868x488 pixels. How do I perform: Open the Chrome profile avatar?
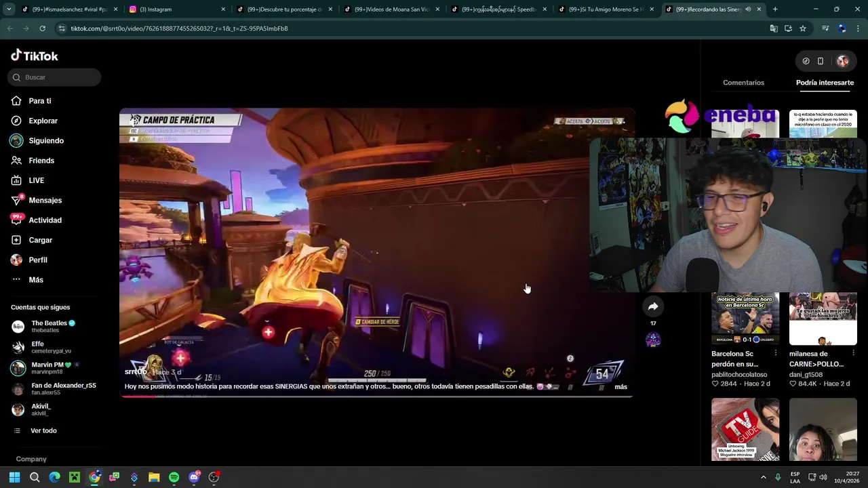[x=842, y=28]
